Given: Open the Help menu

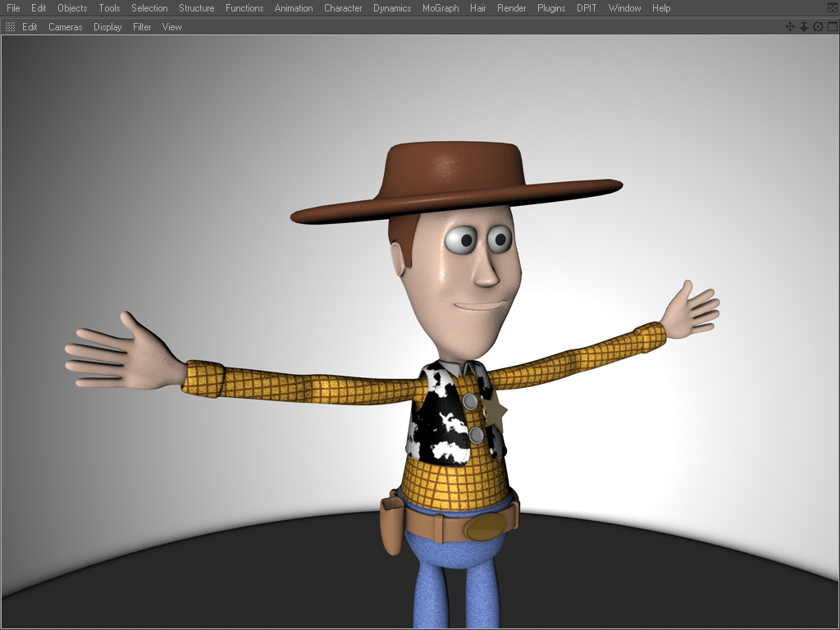Looking at the screenshot, I should tap(661, 8).
